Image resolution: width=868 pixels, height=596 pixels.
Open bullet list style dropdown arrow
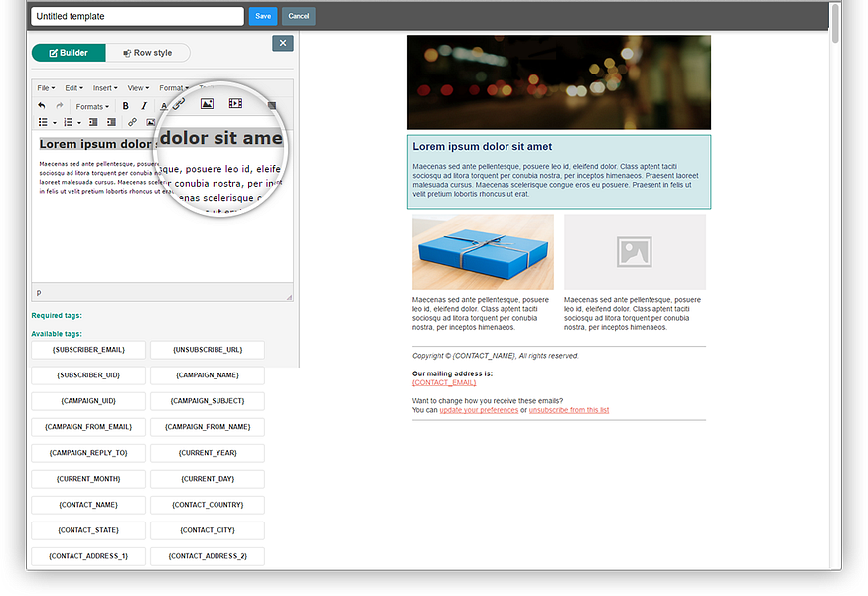pos(55,123)
